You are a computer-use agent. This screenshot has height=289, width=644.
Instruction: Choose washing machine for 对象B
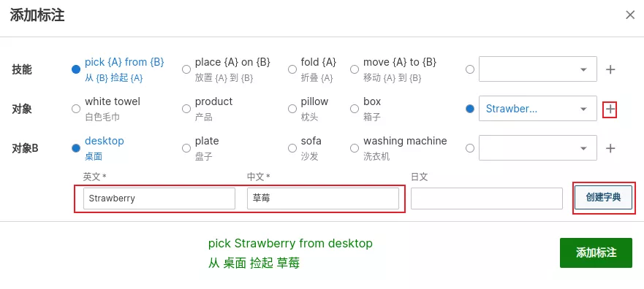(355, 148)
